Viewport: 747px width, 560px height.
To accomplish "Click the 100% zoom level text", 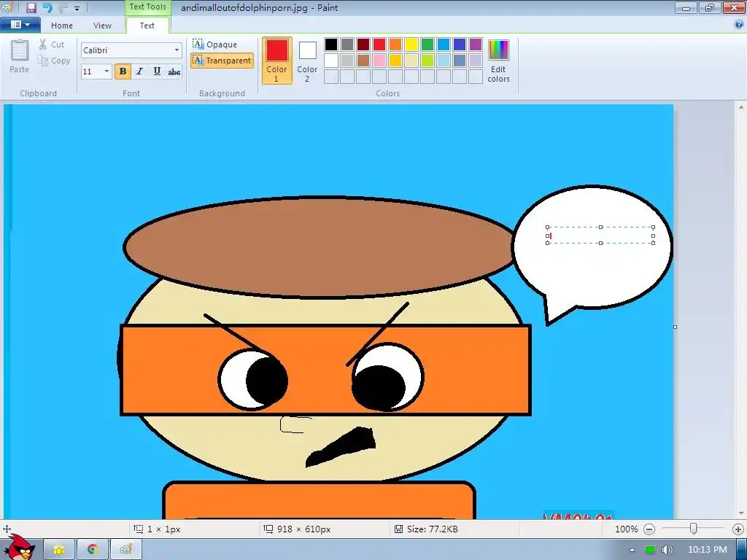I will [x=626, y=529].
